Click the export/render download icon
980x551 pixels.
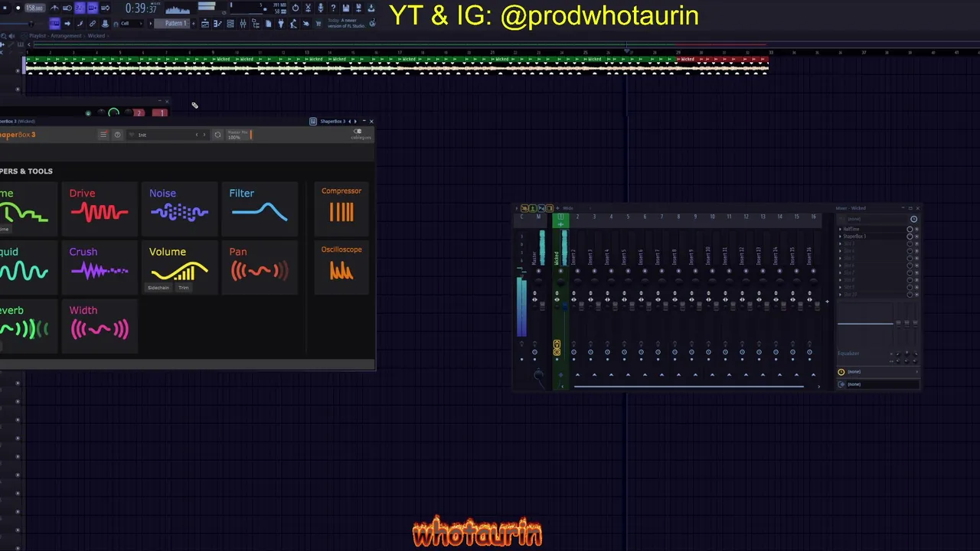[371, 8]
